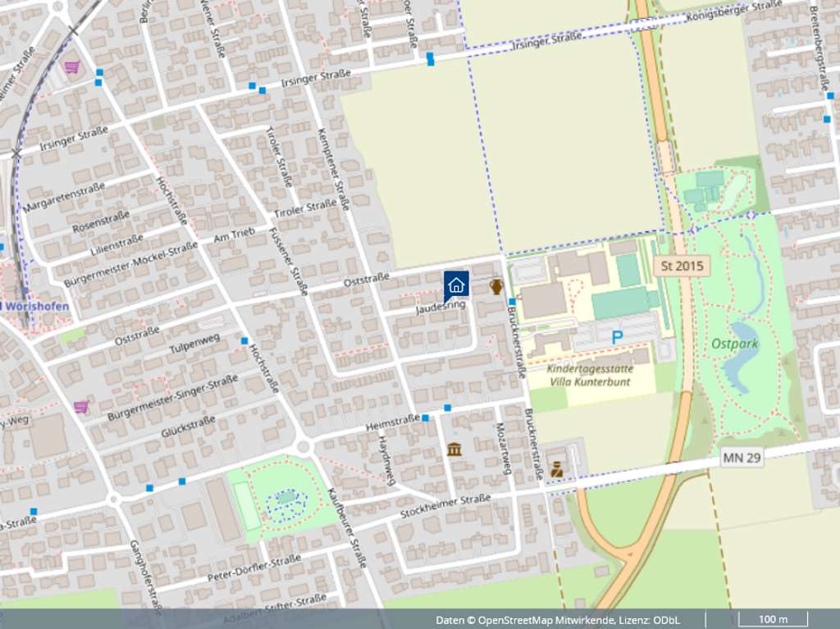
Task: Click the Stockheimer Straße label
Action: point(445,505)
